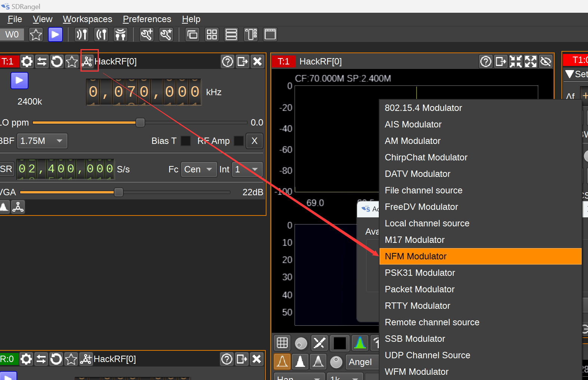Toggle green current spectrum display button
Image resolution: width=588 pixels, height=380 pixels.
click(x=360, y=343)
